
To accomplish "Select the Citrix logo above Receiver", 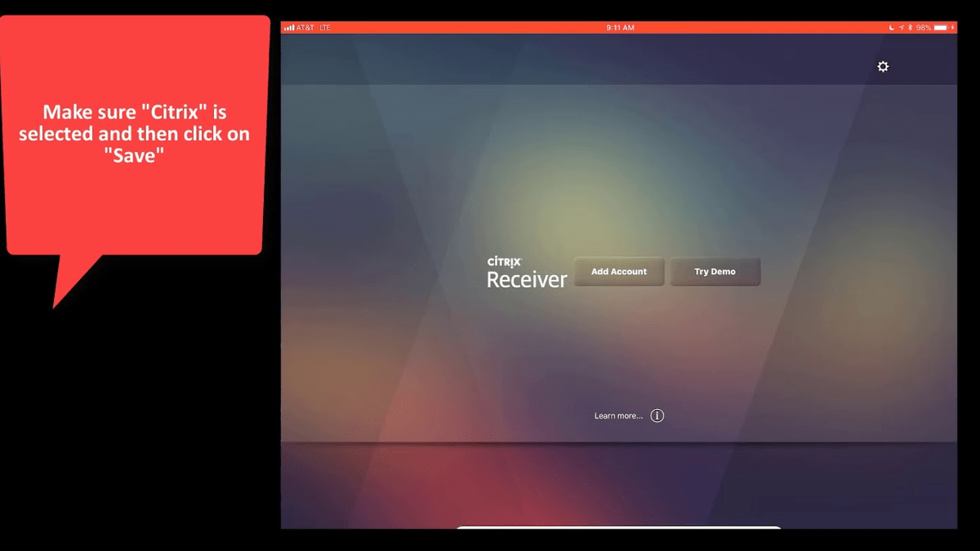I will pyautogui.click(x=506, y=262).
